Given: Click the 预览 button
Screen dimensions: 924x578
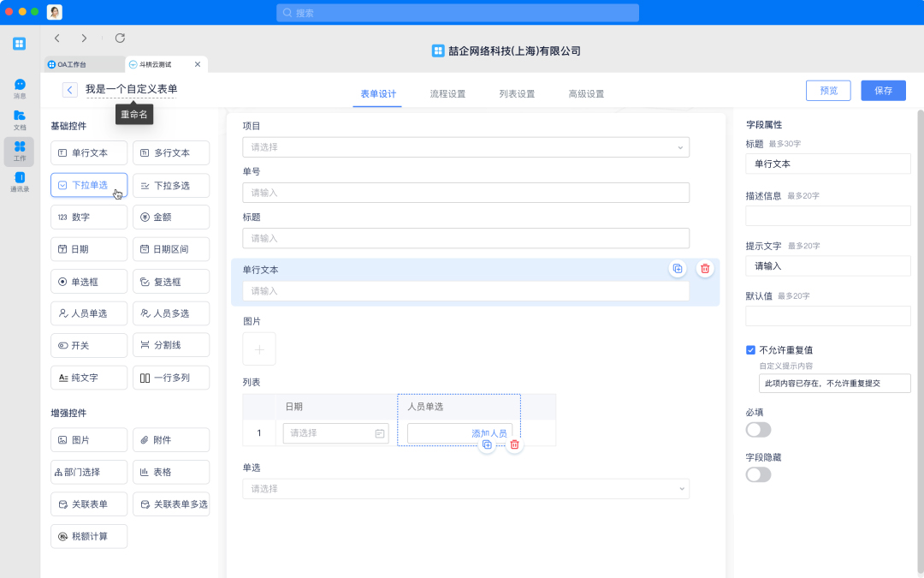Looking at the screenshot, I should (x=828, y=91).
